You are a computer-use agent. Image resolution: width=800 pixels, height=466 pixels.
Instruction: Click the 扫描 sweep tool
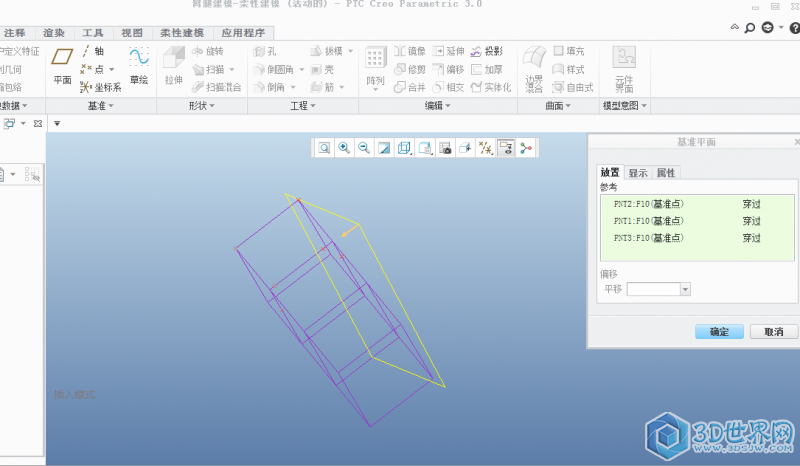click(x=208, y=69)
